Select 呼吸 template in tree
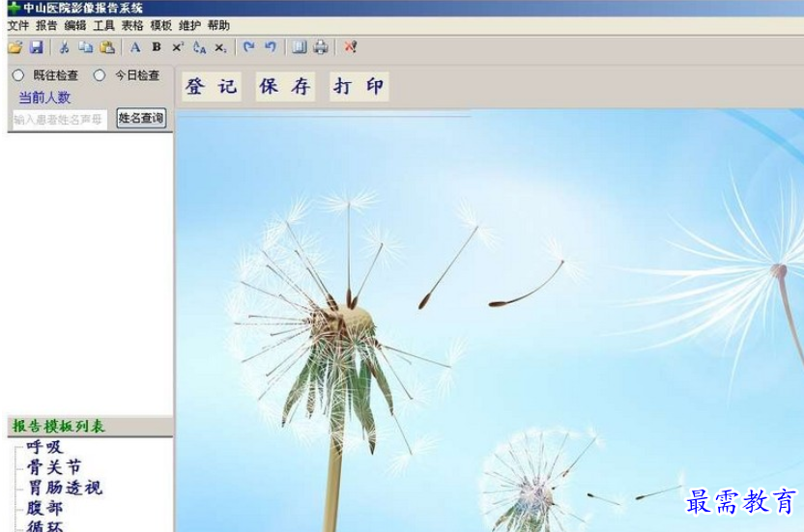 (x=45, y=447)
